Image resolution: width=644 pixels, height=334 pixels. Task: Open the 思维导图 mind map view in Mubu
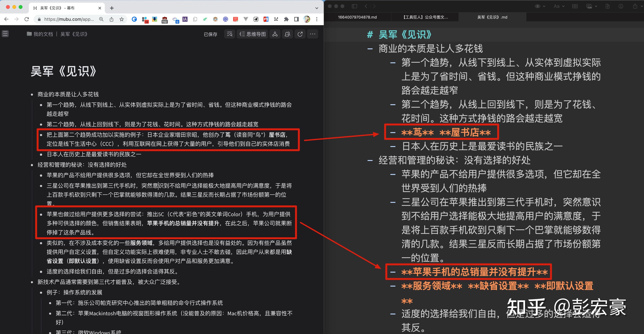tap(252, 34)
